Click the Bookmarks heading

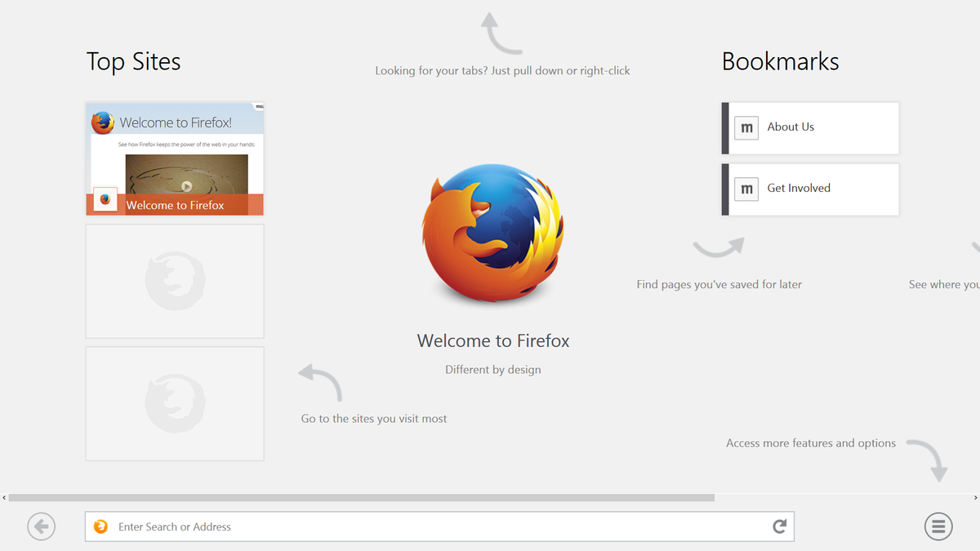pyautogui.click(x=780, y=61)
